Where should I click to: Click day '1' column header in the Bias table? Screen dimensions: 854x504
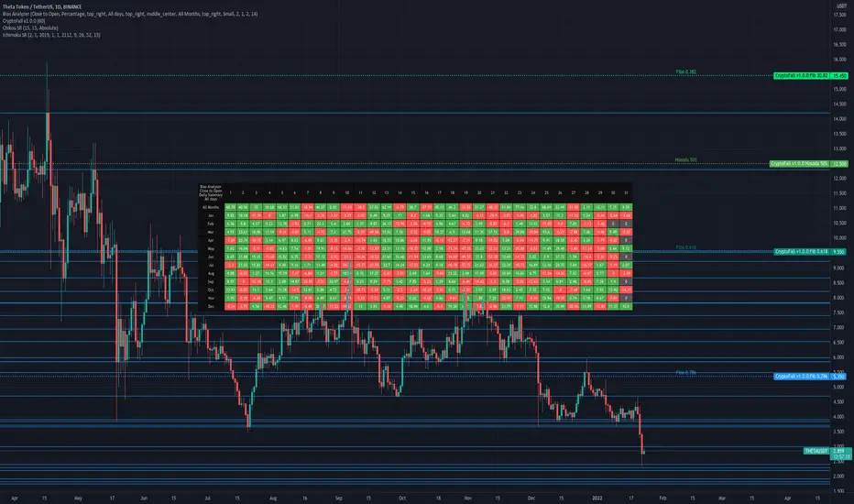(230, 192)
